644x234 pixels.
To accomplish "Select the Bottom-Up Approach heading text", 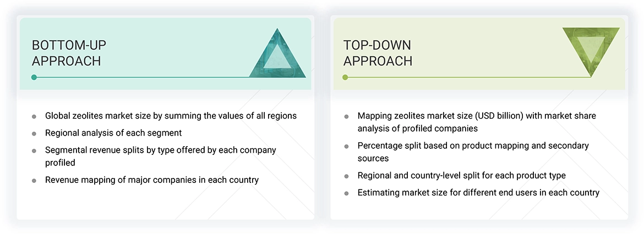I will pyautogui.click(x=66, y=53).
